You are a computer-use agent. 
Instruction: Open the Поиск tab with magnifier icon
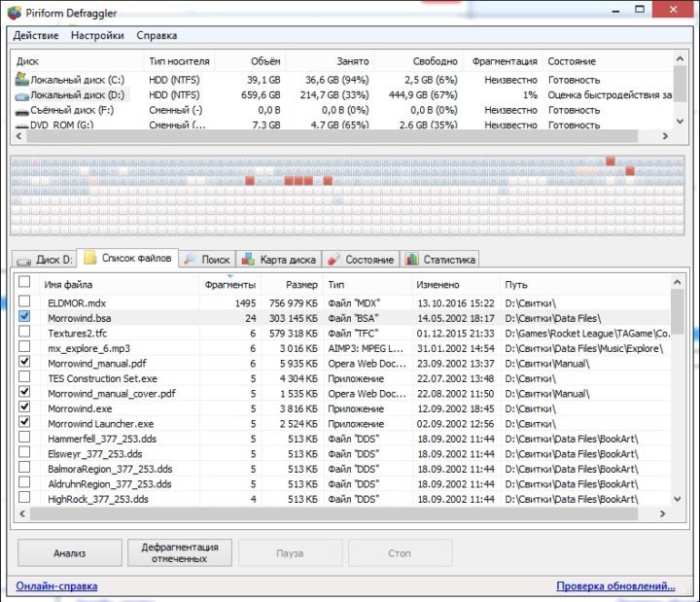point(192,260)
